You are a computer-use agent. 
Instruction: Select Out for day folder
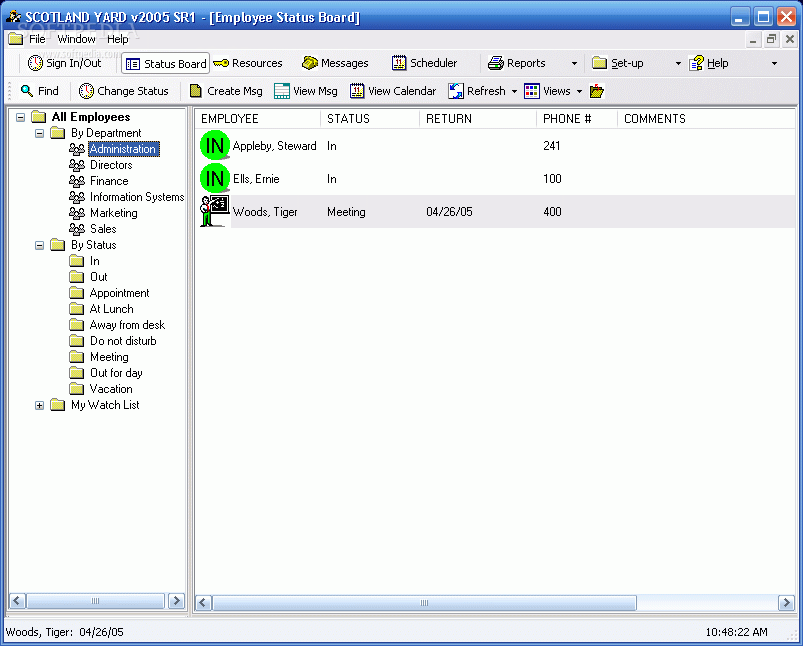pyautogui.click(x=116, y=373)
